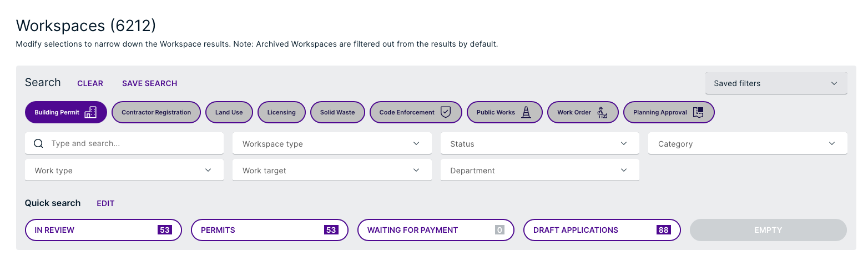The image size is (868, 255).
Task: Click the CLEAR search link
Action: tap(90, 83)
